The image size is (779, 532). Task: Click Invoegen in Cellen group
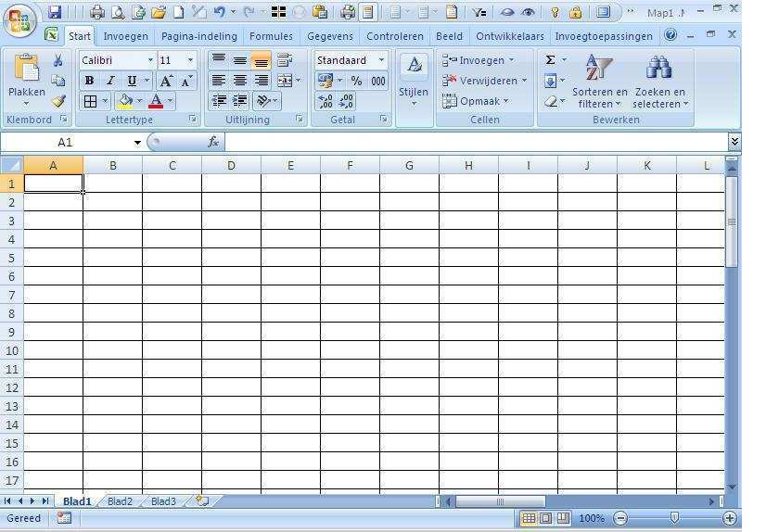(478, 60)
